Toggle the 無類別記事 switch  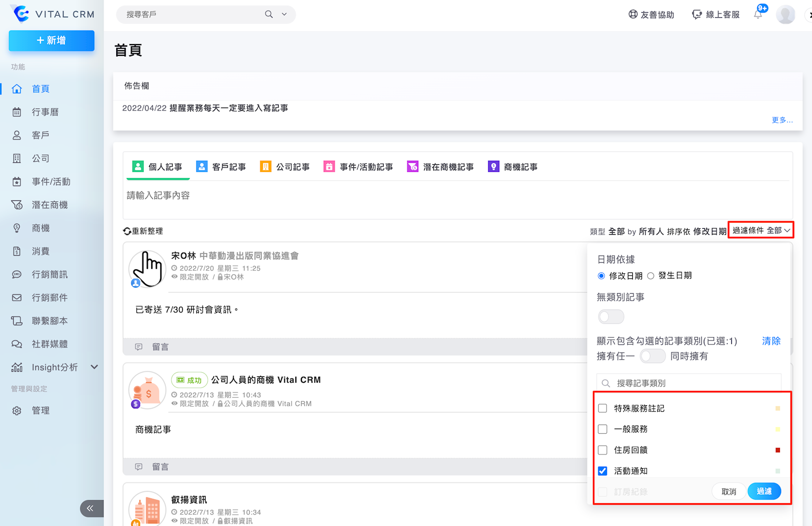click(x=611, y=317)
